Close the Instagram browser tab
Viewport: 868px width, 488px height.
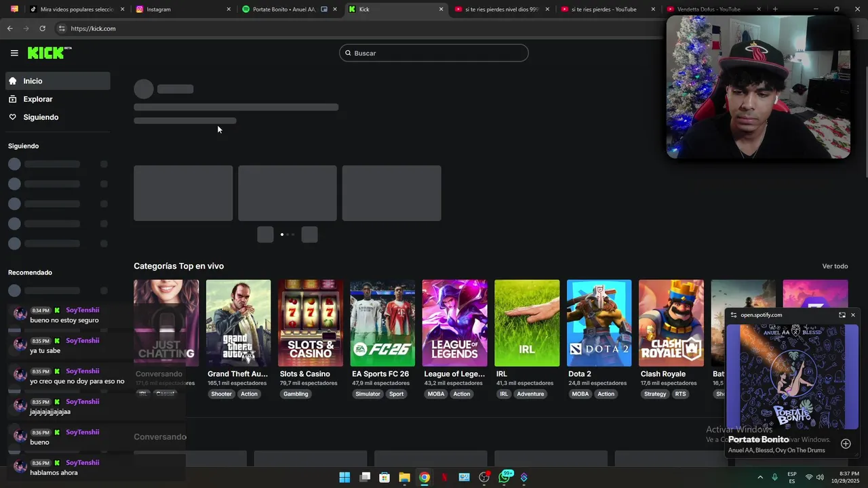coord(229,9)
